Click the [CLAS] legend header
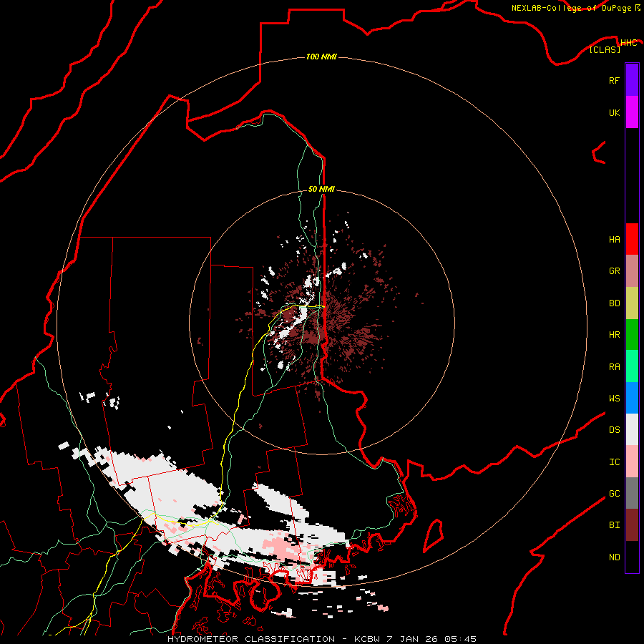 click(x=605, y=49)
